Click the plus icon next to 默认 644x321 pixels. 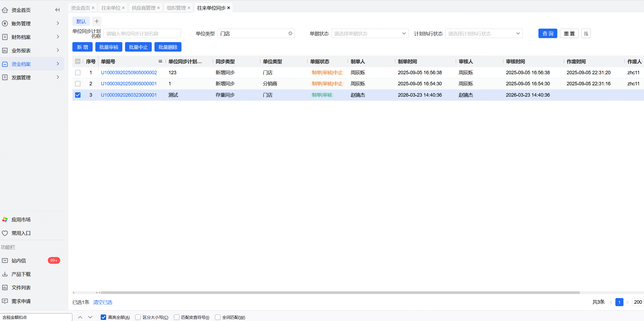[x=97, y=21]
